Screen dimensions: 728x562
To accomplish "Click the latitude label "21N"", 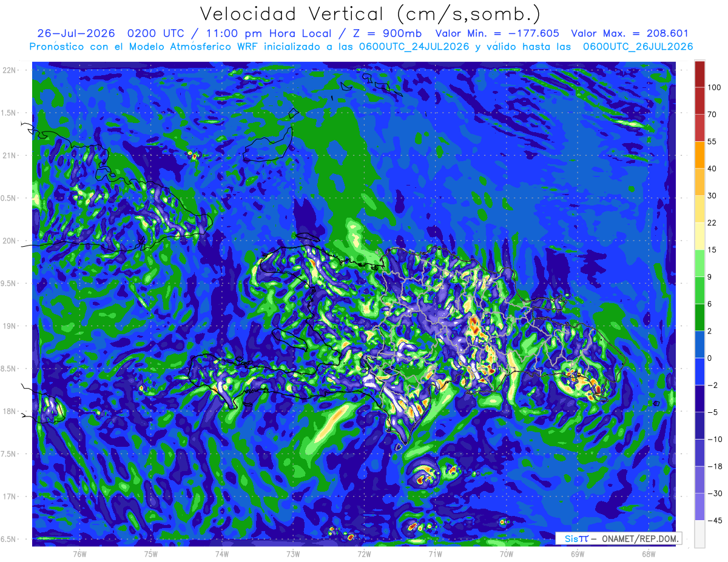I will (10, 156).
